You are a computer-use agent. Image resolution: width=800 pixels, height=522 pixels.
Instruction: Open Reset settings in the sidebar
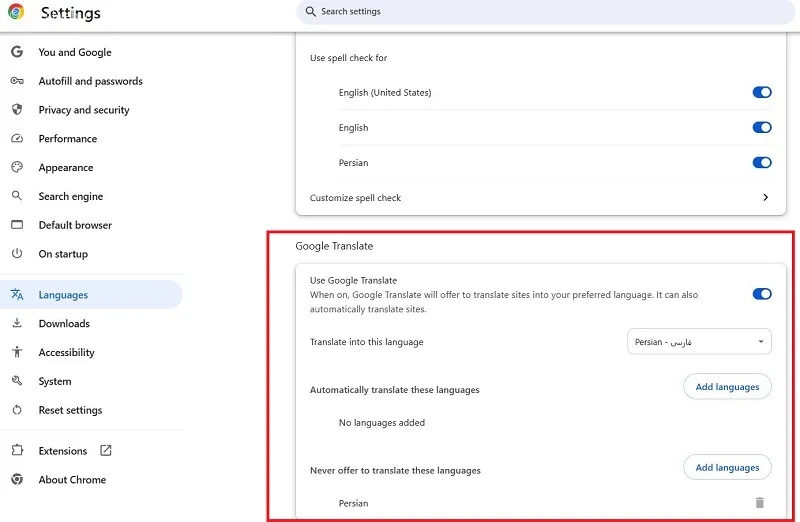point(70,410)
